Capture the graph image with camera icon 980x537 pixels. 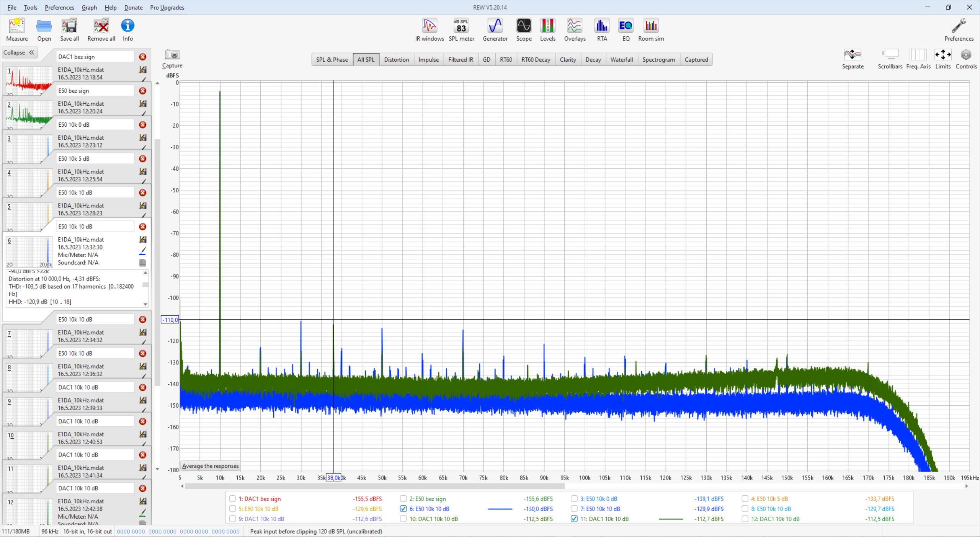[172, 59]
